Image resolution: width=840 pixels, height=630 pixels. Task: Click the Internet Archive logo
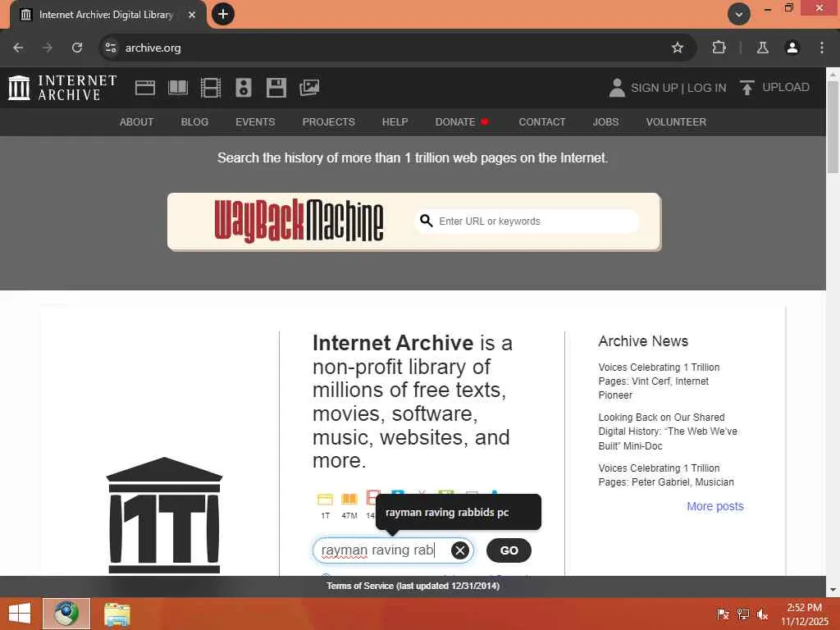click(62, 88)
